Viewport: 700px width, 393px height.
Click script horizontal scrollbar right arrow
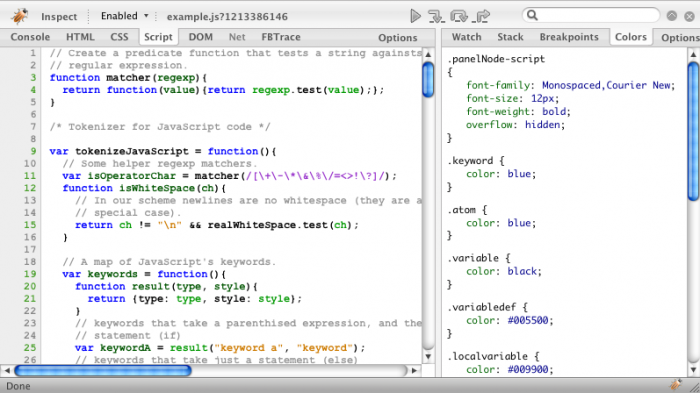pos(414,370)
